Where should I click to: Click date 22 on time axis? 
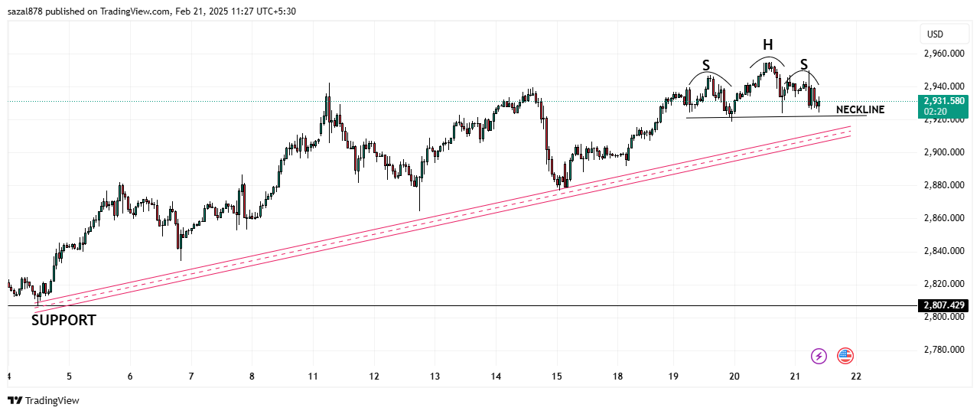[856, 377]
